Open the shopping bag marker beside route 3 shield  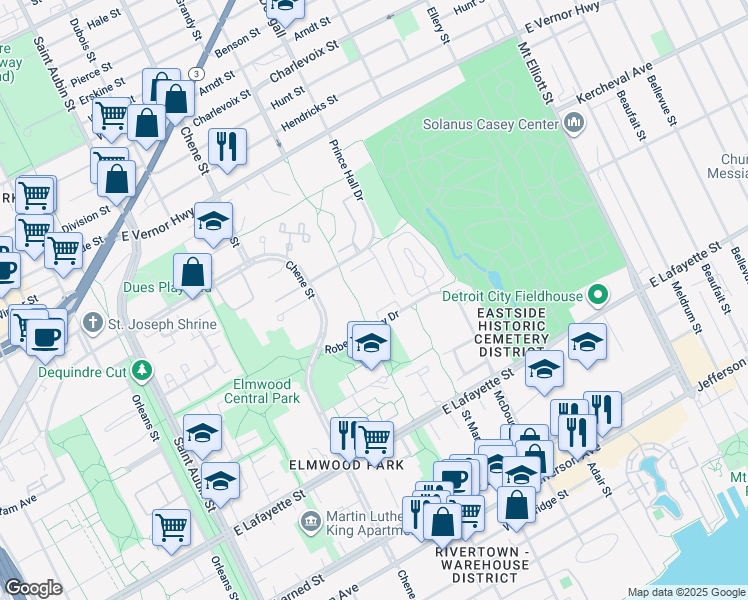tap(176, 100)
